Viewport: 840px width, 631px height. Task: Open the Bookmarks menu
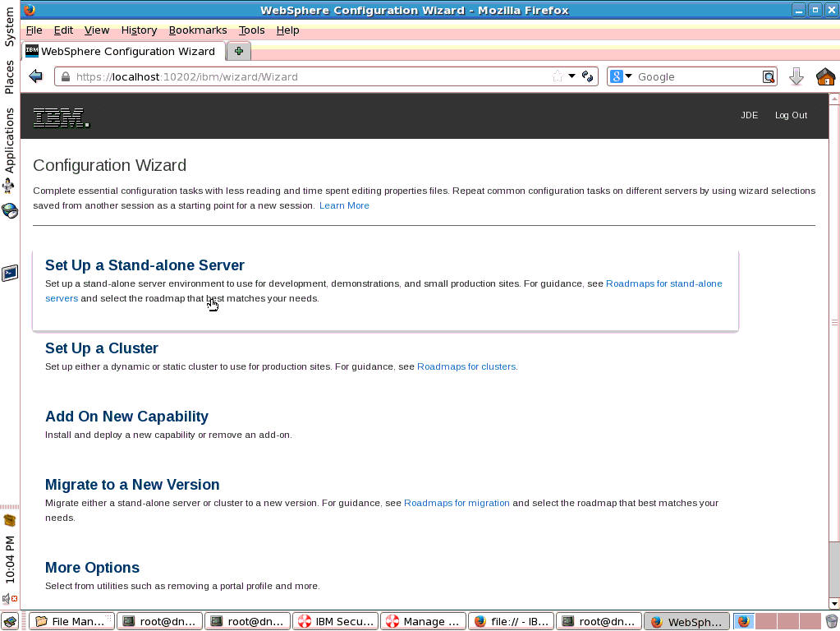[198, 30]
